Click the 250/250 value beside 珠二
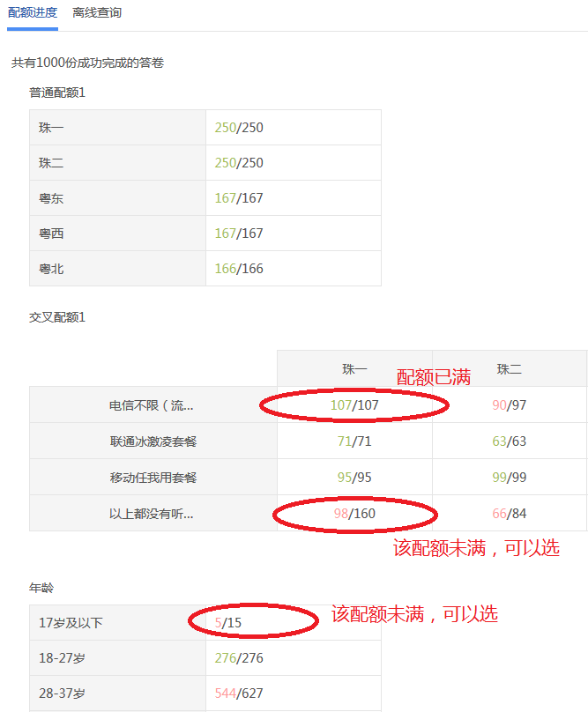The height and width of the screenshot is (712, 588). click(x=239, y=163)
